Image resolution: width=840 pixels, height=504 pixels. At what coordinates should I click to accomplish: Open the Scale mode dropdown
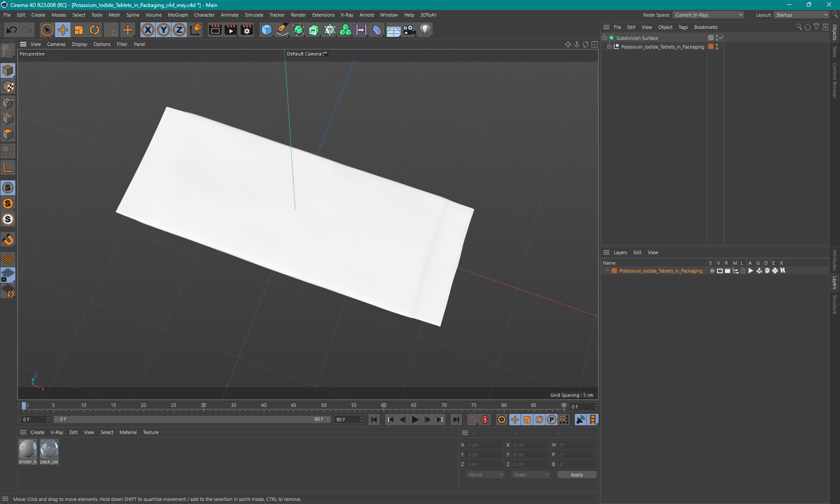click(x=531, y=475)
